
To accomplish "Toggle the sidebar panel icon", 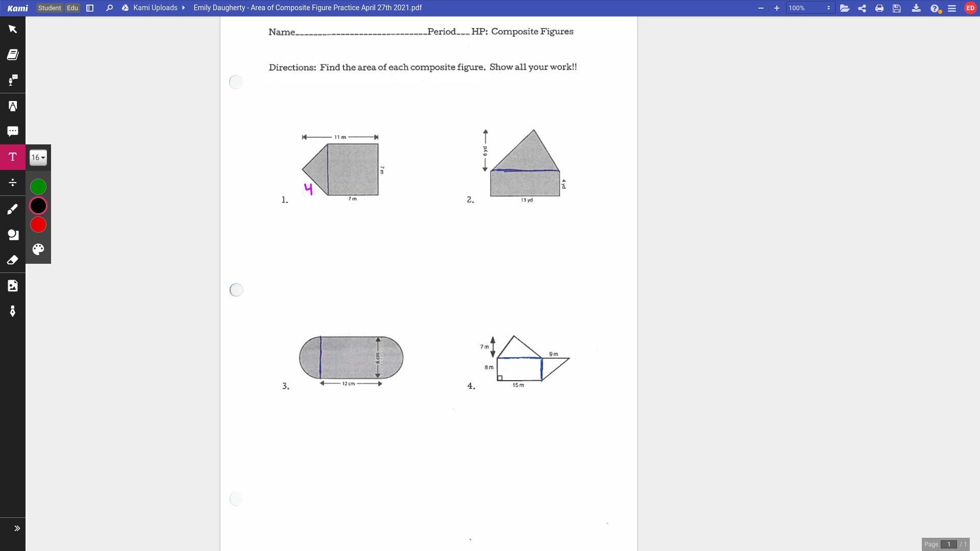I will click(90, 8).
